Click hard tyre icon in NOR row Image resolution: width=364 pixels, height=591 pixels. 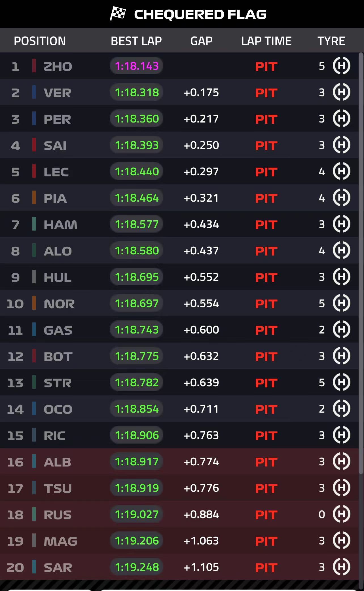(x=341, y=303)
